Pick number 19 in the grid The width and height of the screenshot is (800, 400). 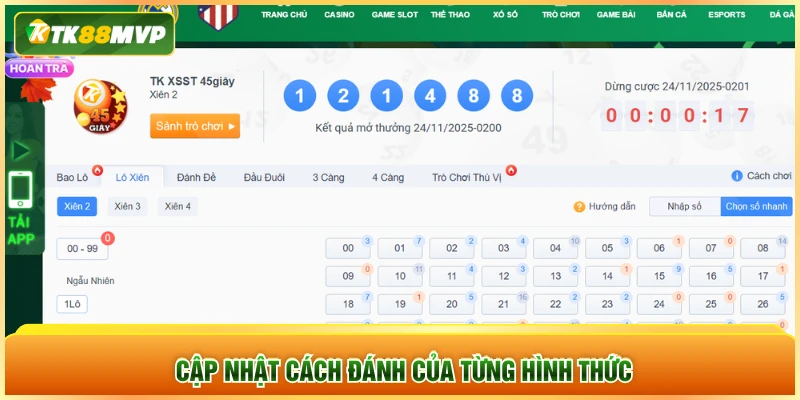tap(400, 305)
